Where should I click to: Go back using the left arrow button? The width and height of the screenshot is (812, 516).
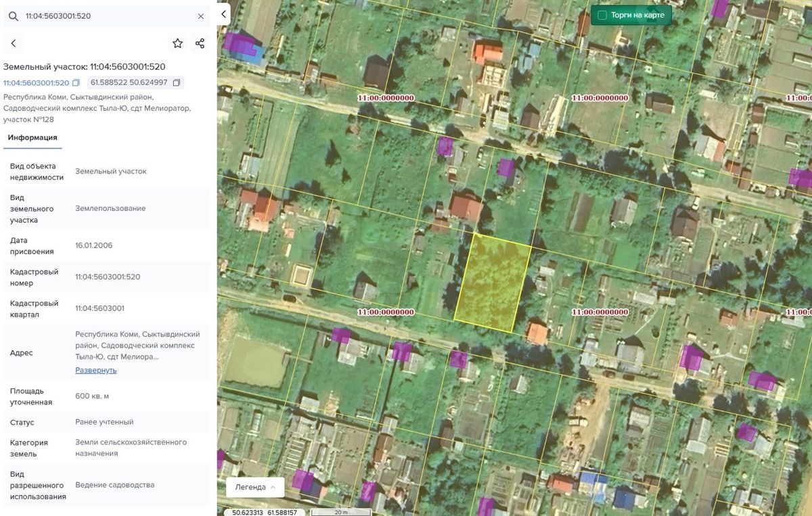(14, 43)
